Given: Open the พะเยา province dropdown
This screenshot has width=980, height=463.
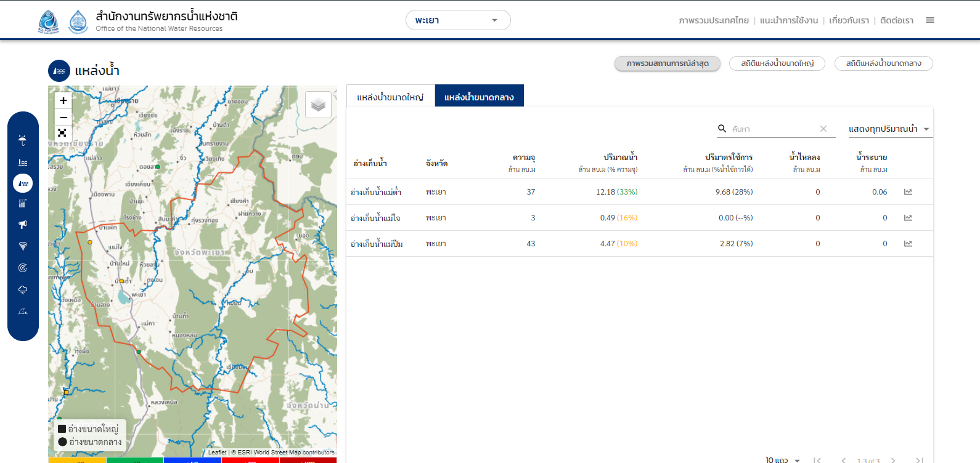Looking at the screenshot, I should [x=458, y=20].
